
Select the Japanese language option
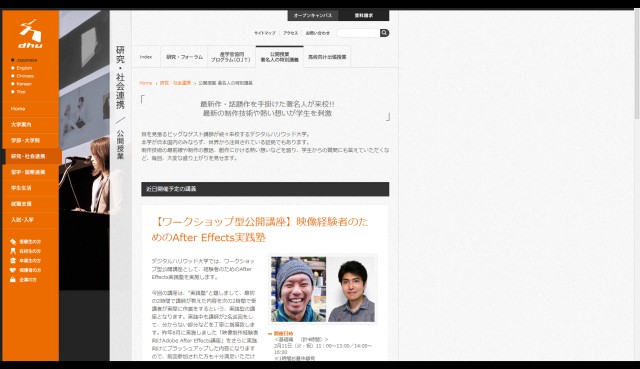coord(24,60)
